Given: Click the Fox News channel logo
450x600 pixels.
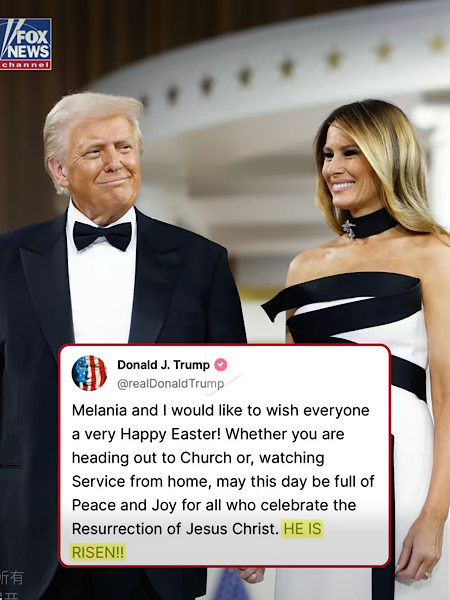Looking at the screenshot, I should click(26, 44).
